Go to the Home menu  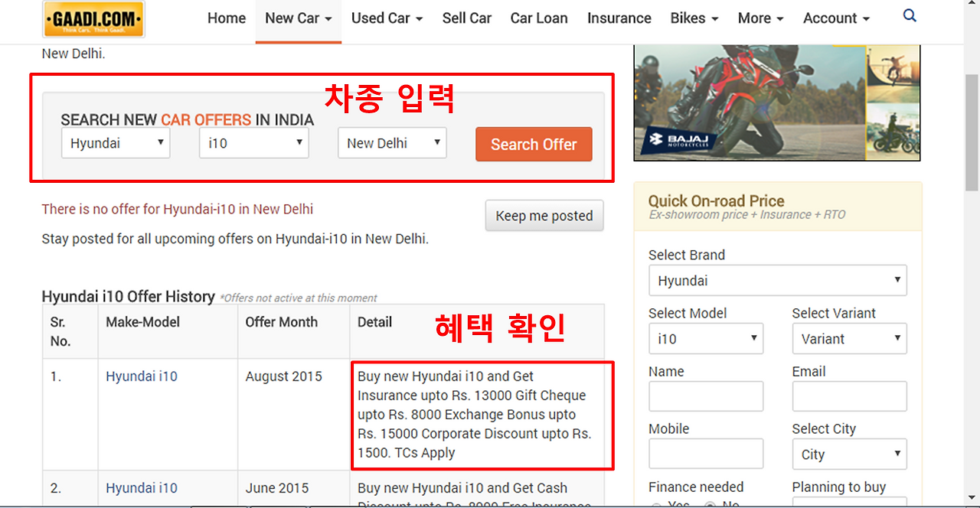227,18
